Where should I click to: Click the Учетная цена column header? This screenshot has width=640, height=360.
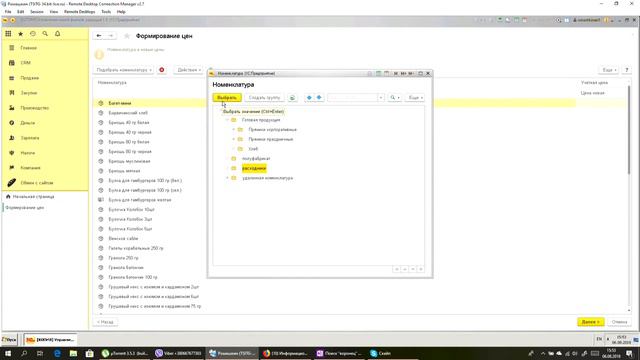(594, 83)
